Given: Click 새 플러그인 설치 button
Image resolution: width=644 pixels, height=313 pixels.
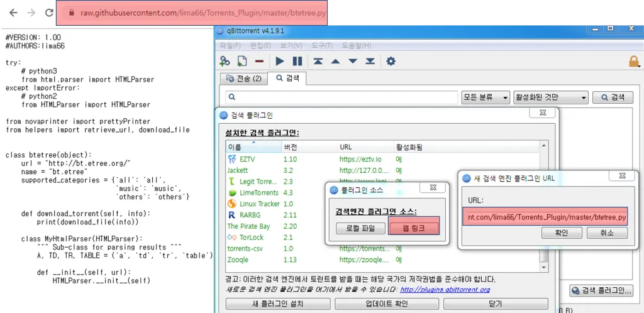Looking at the screenshot, I should tap(278, 304).
